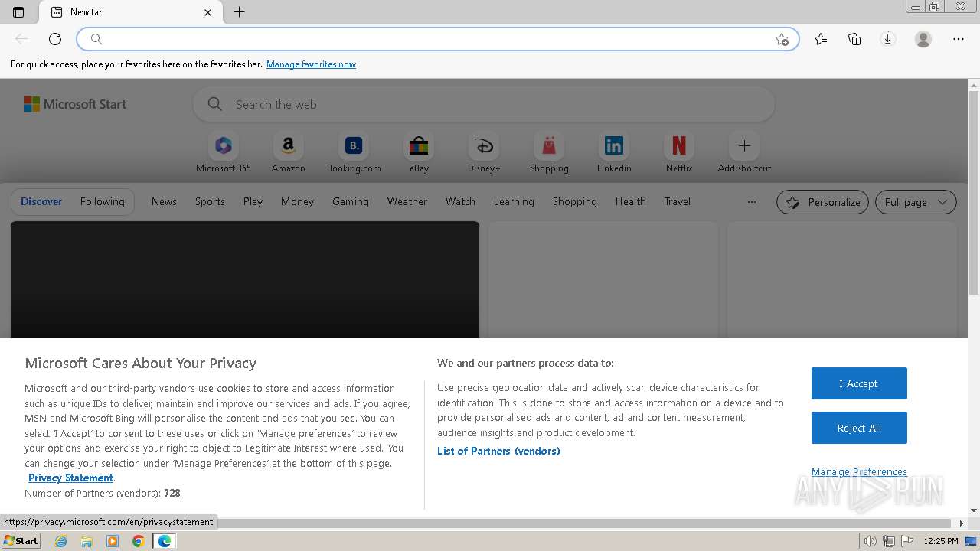Image resolution: width=980 pixels, height=551 pixels.
Task: Close the New tab tab
Action: [x=208, y=12]
